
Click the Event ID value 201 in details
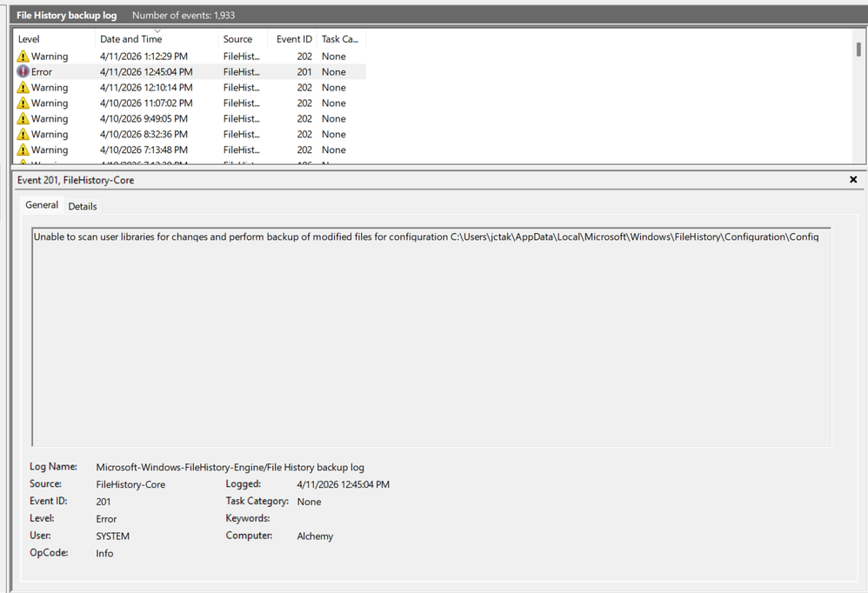(x=103, y=502)
